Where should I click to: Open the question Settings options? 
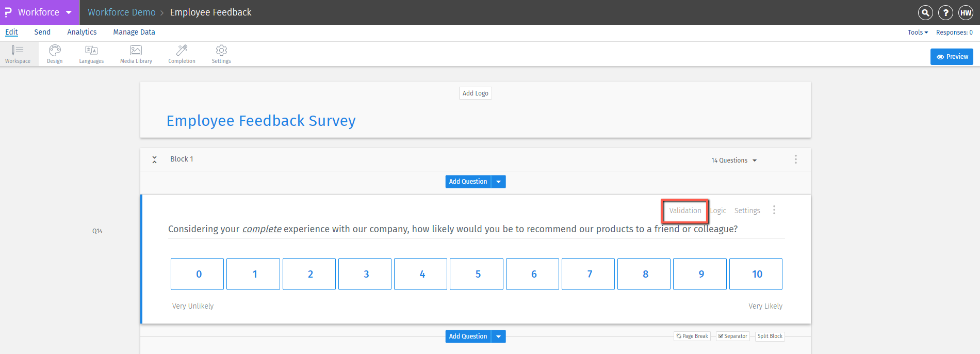point(747,211)
